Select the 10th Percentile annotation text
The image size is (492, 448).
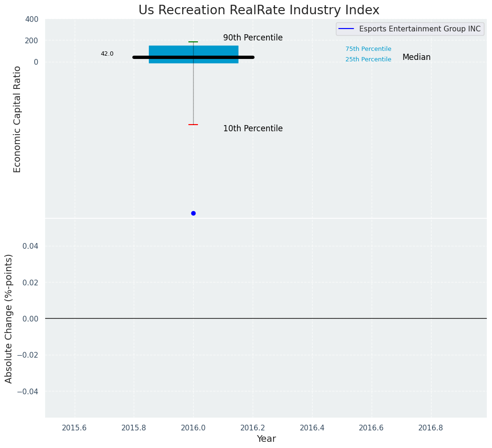pyautogui.click(x=253, y=129)
